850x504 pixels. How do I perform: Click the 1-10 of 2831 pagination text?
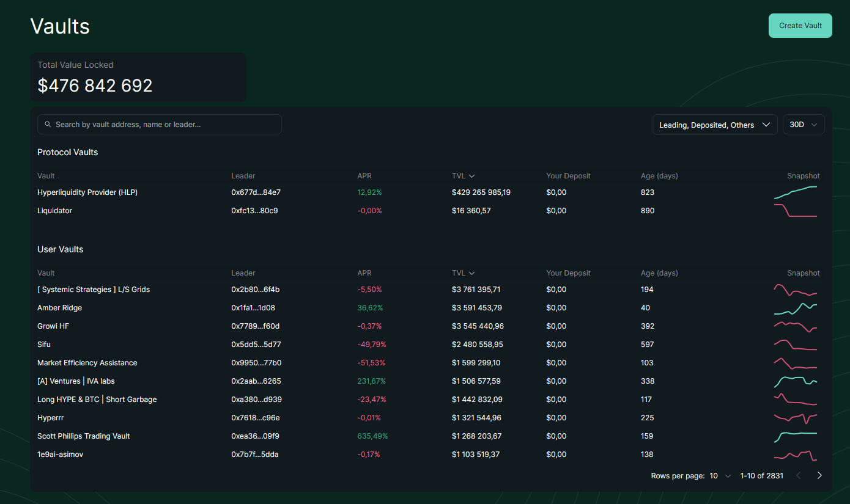click(x=761, y=475)
